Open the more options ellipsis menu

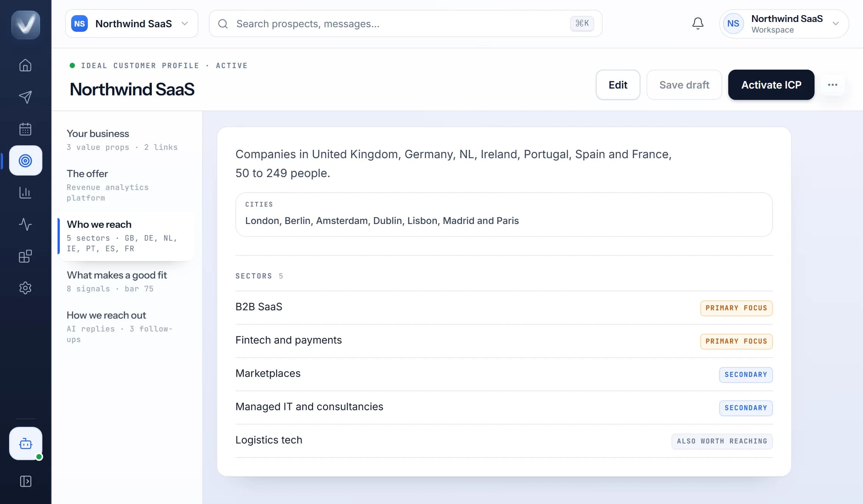(x=833, y=85)
